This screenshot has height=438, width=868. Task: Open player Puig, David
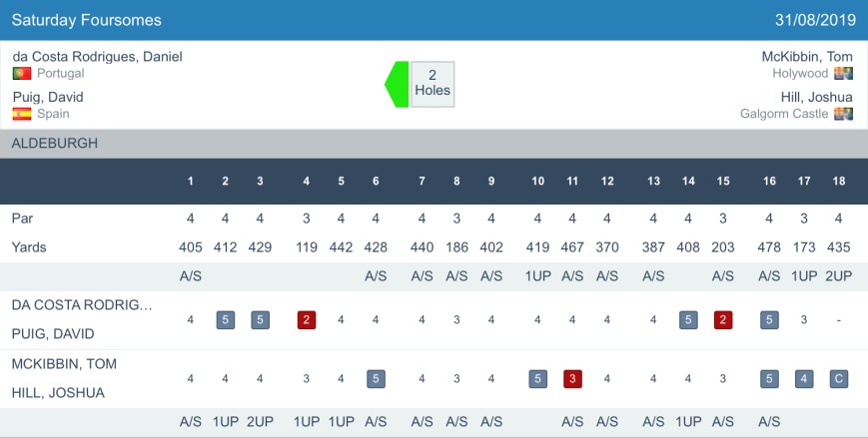coord(48,97)
